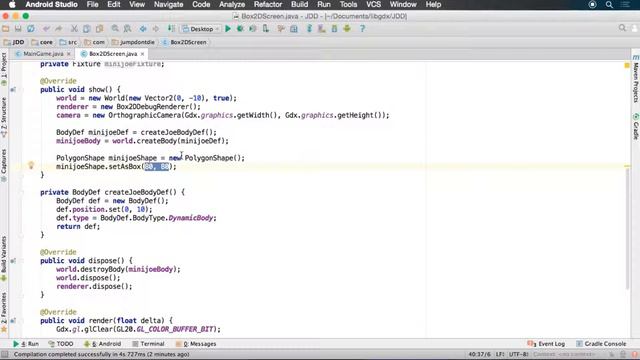
Task: Run the app with the green play icon
Action: point(228,29)
